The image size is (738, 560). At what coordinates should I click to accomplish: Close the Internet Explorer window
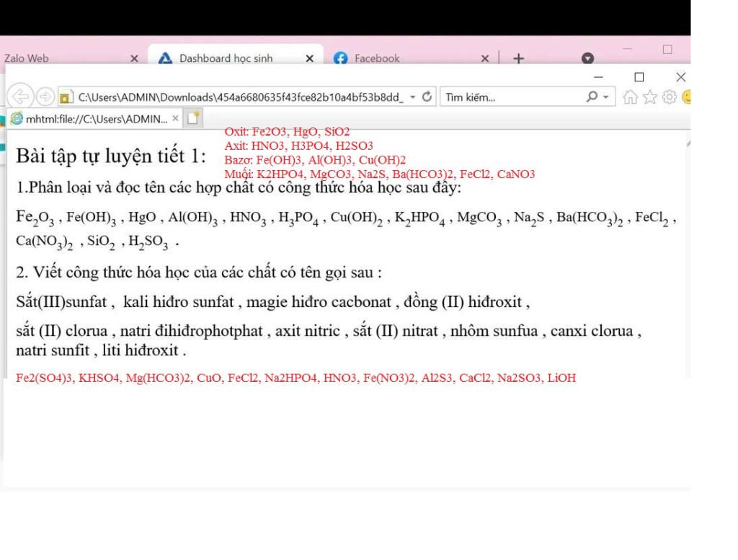pos(680,76)
